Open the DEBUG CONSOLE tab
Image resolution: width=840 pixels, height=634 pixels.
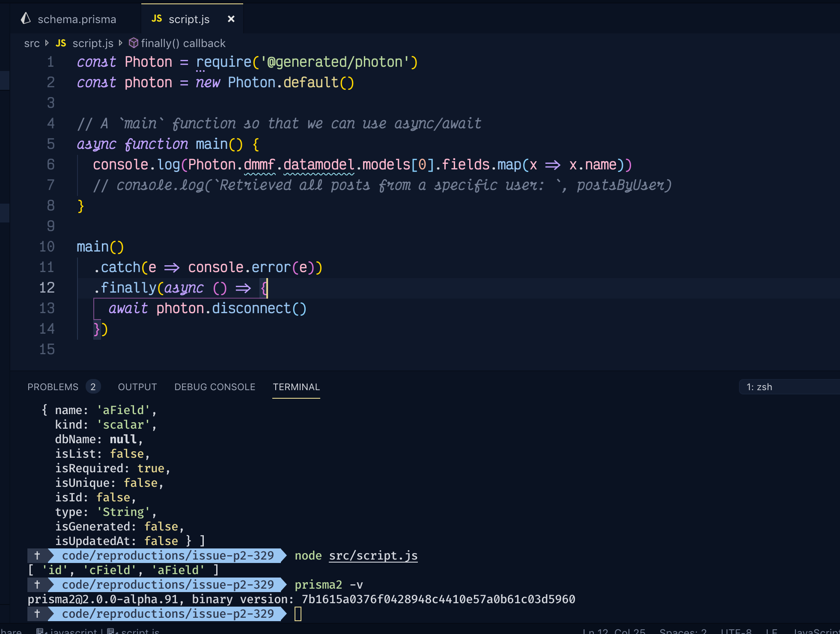pyautogui.click(x=214, y=387)
